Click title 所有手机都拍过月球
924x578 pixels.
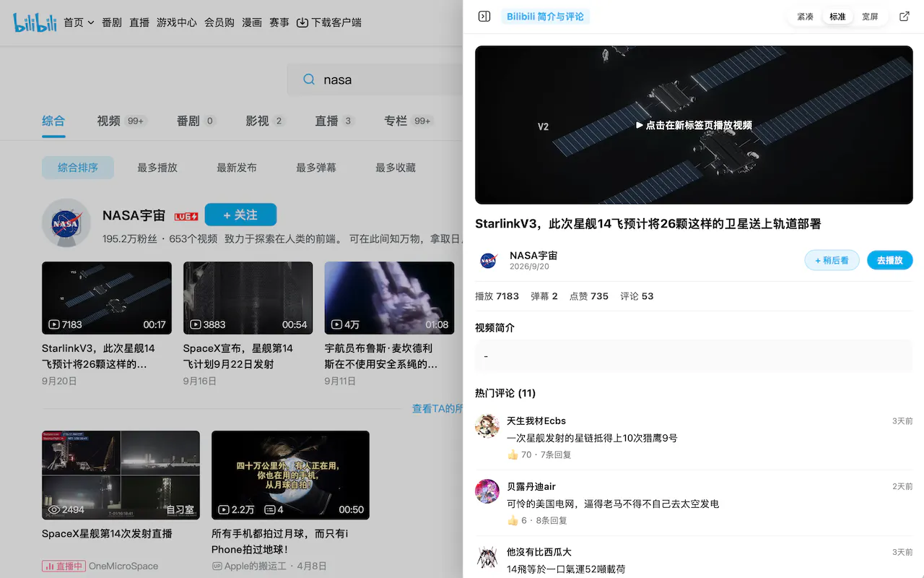click(x=280, y=541)
